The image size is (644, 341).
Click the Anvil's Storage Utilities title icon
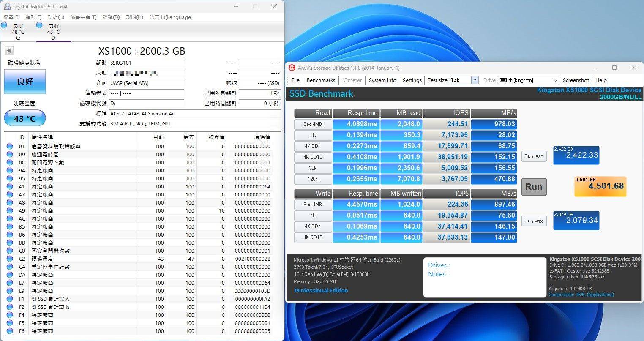coord(292,68)
